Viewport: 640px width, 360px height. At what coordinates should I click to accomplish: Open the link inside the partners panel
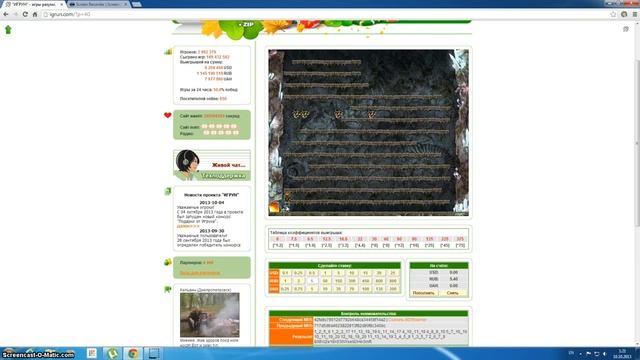point(200,272)
